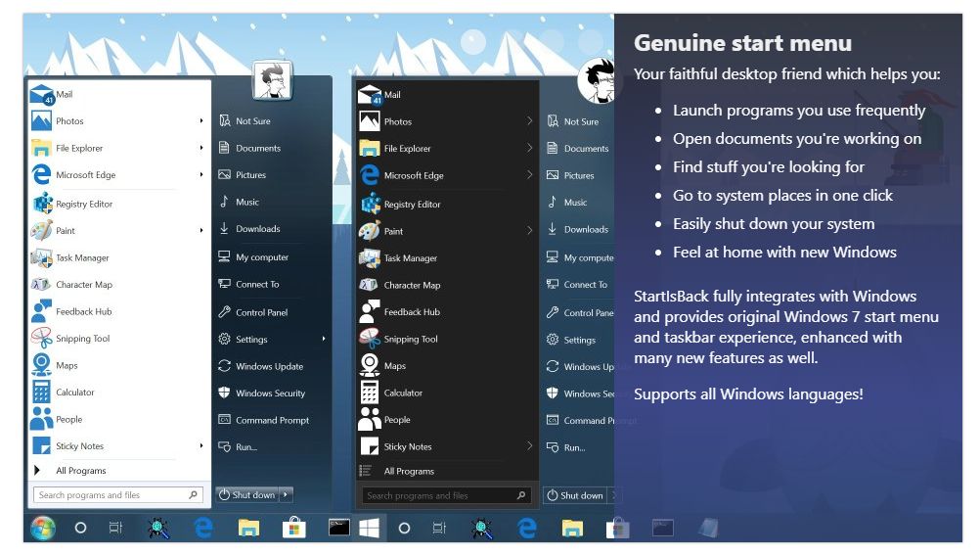Click the Windows 10 logo start button
980x555 pixels.
[369, 529]
